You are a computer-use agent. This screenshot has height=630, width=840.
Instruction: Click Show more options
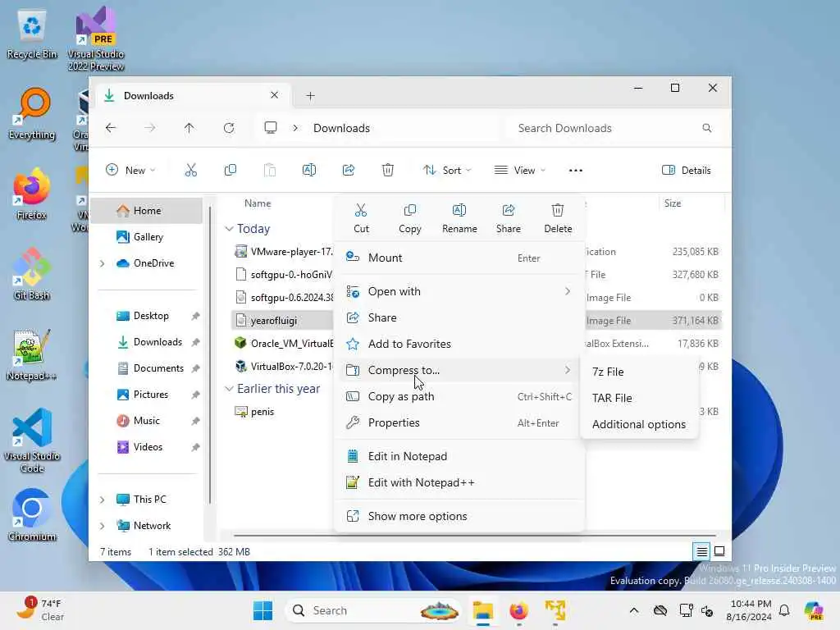(x=459, y=517)
